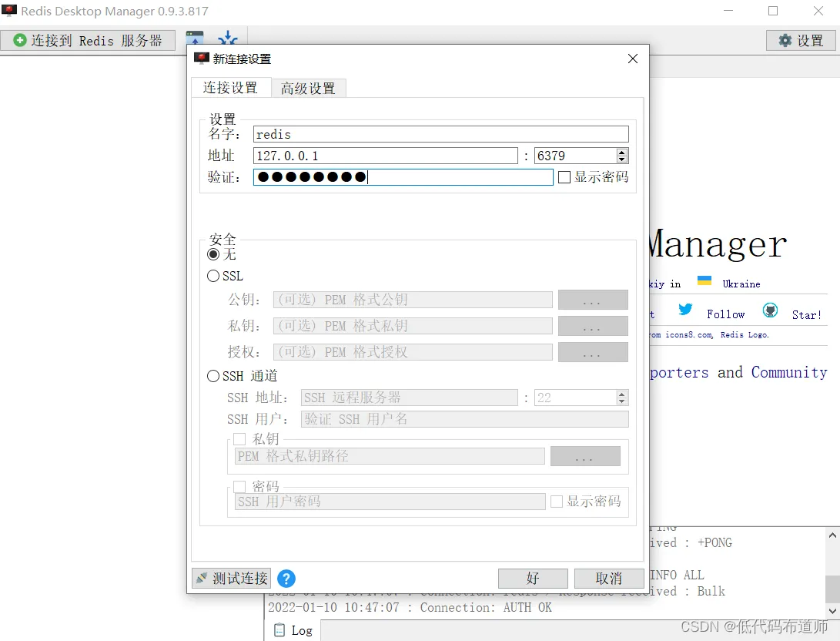The image size is (840, 641).
Task: Switch to the 高级设置 tab
Action: (308, 88)
